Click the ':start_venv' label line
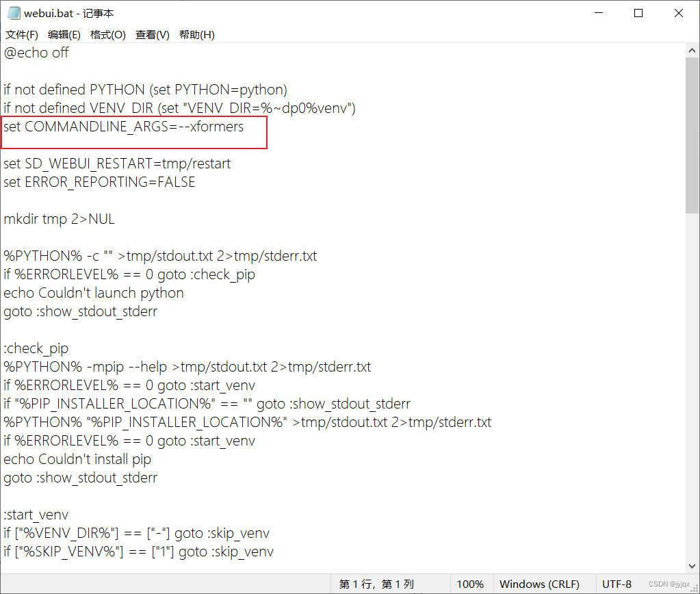Viewport: 700px width, 594px height. (36, 515)
